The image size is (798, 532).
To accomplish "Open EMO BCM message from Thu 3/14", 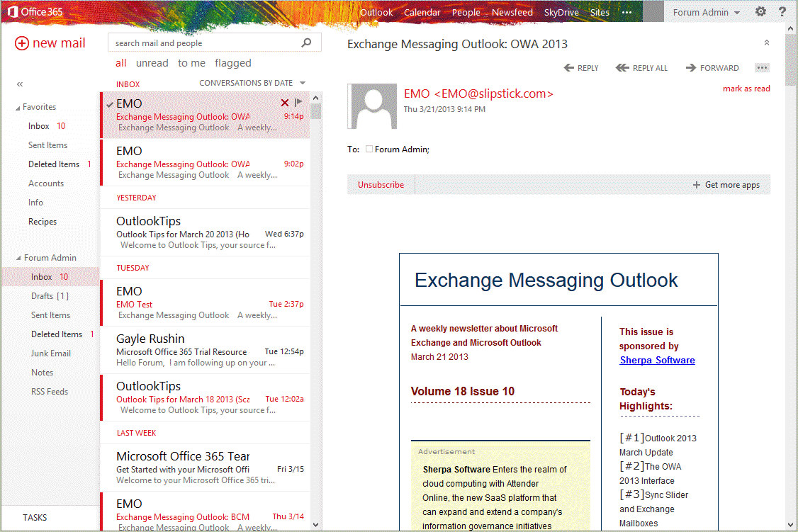I will click(206, 512).
